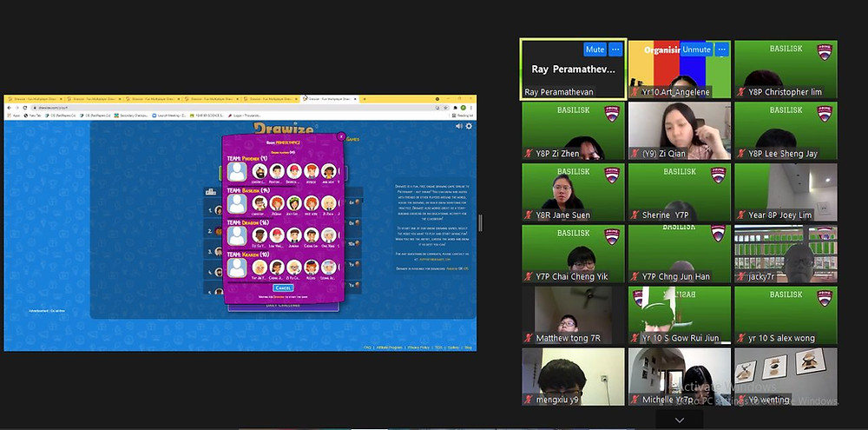Open YEAR 8R SCIENCE bookmark
Viewport: 868px width, 430px height.
207,116
